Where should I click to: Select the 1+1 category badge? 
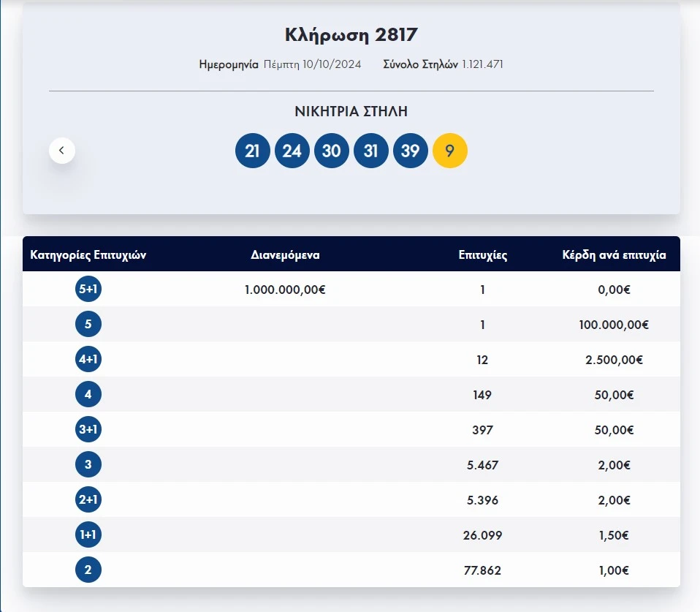88,534
